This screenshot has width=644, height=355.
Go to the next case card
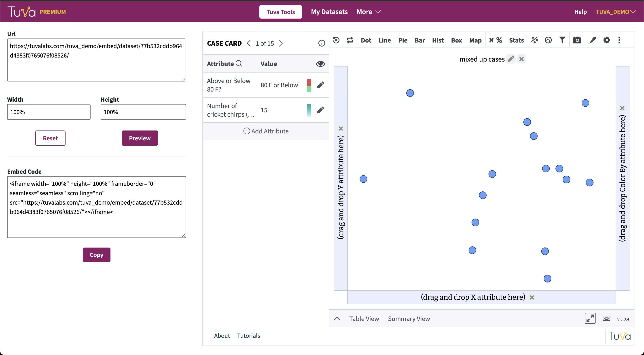pos(281,43)
